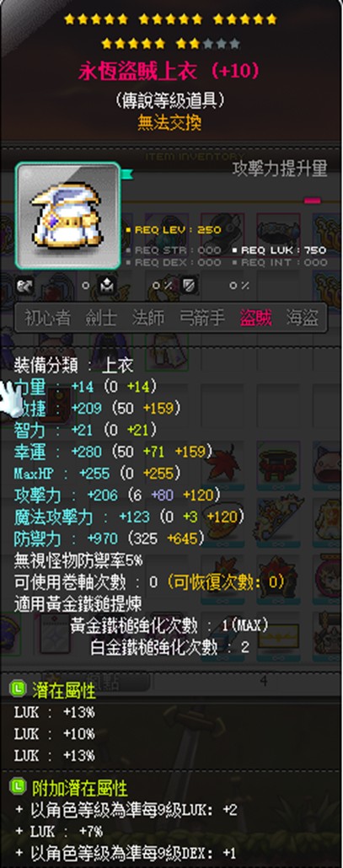Click the white thief top item icon

(x=67, y=216)
